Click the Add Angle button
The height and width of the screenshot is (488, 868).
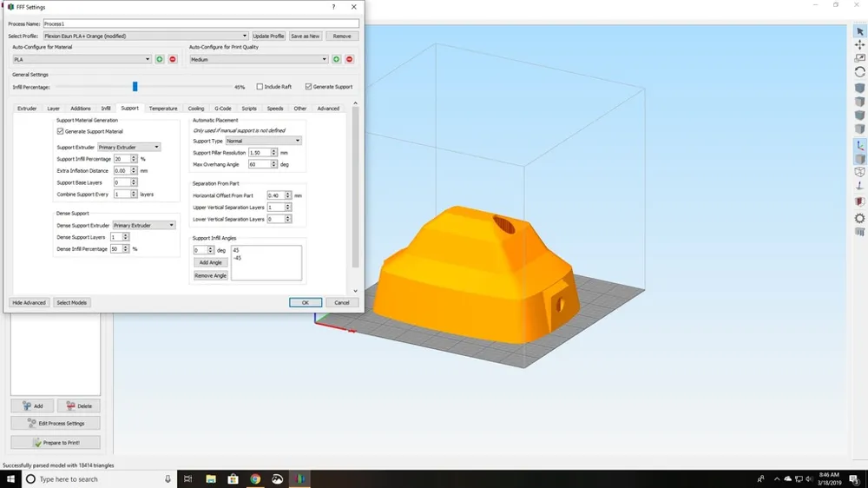(210, 262)
